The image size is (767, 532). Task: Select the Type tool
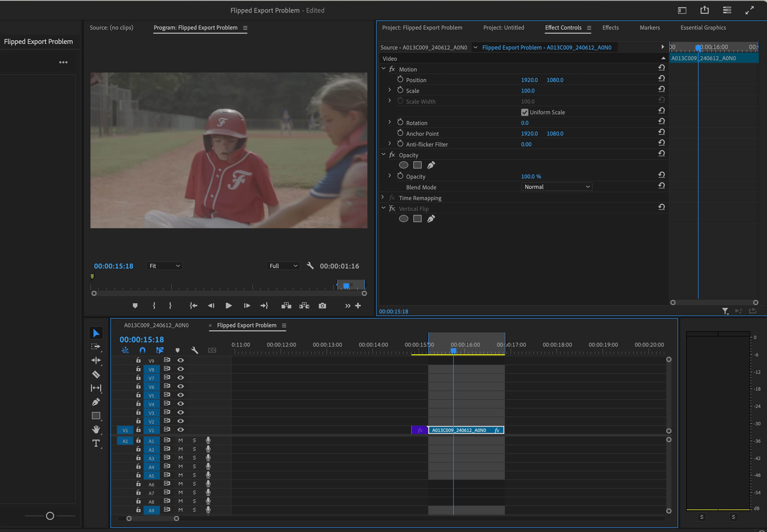click(x=96, y=443)
